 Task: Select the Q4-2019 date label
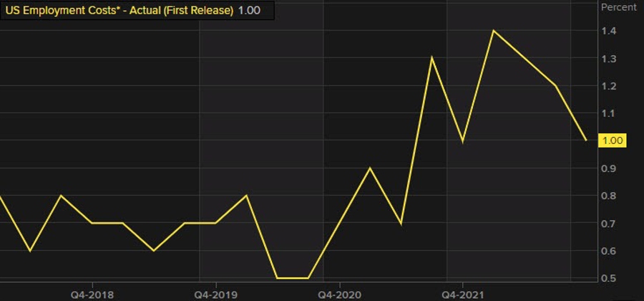(216, 294)
